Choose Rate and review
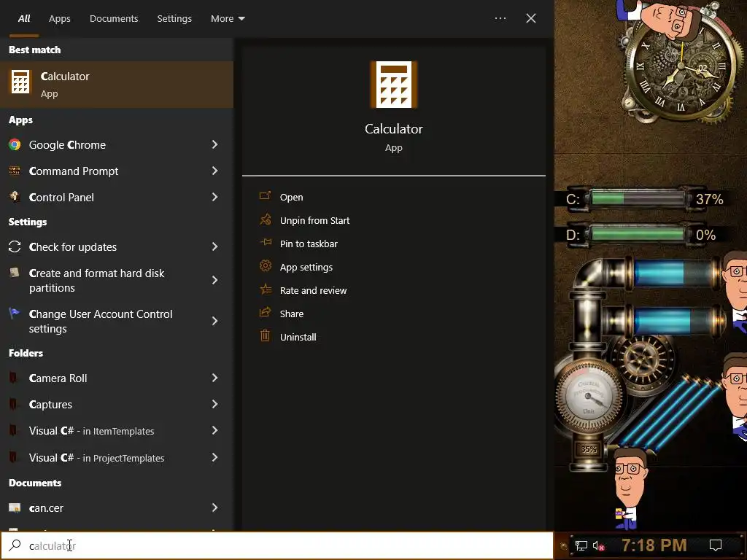747x560 pixels. point(314,290)
